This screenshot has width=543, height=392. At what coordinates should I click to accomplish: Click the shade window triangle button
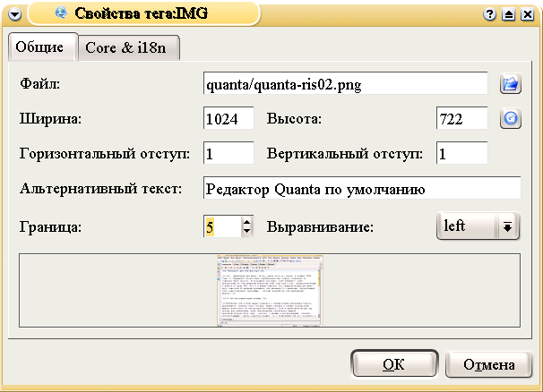pyautogui.click(x=508, y=14)
